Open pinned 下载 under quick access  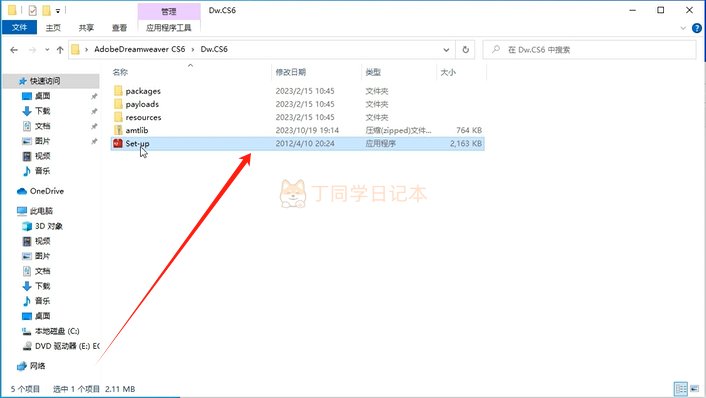click(x=42, y=111)
